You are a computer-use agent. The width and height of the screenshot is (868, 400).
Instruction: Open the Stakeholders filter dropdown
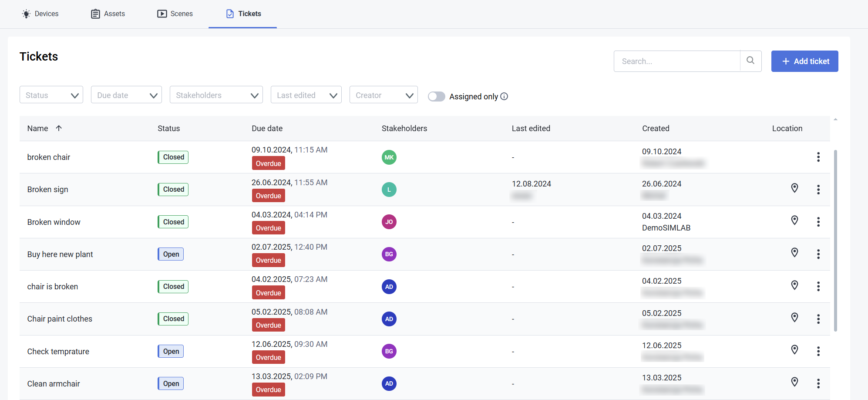click(216, 95)
